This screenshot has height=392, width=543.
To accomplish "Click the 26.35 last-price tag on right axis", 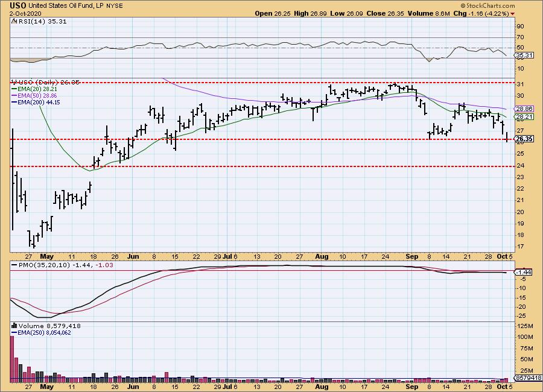I will pos(524,139).
